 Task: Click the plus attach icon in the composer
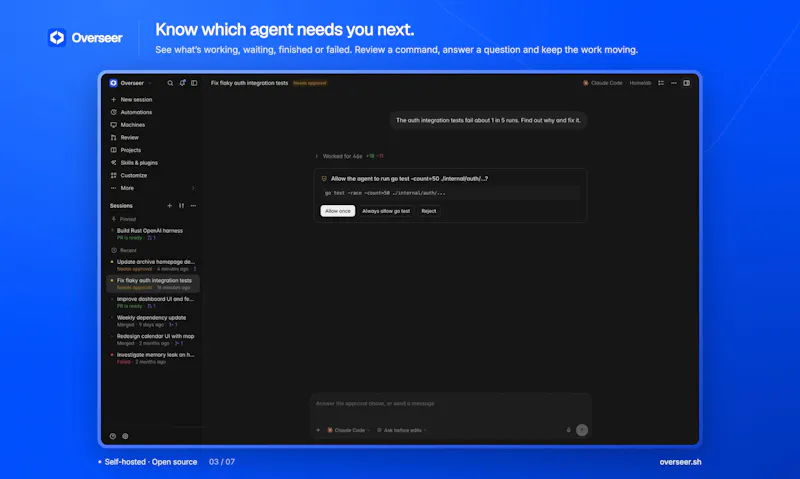coord(318,430)
